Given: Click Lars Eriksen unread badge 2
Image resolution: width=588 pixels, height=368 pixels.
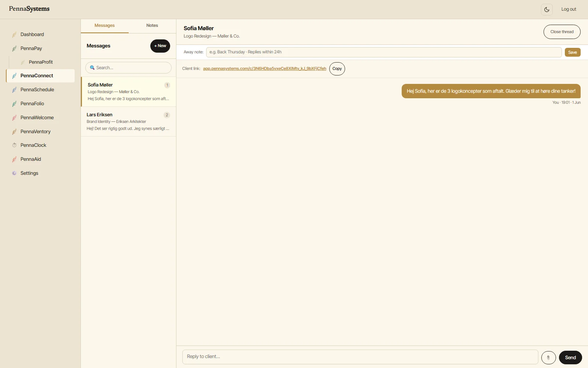Looking at the screenshot, I should click(x=167, y=115).
